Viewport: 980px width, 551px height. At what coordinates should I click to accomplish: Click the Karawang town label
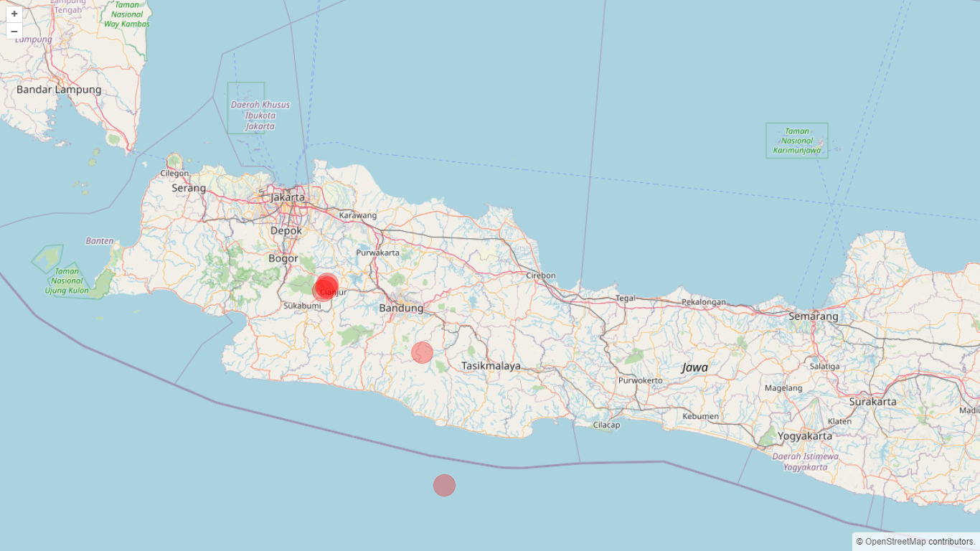pyautogui.click(x=358, y=215)
